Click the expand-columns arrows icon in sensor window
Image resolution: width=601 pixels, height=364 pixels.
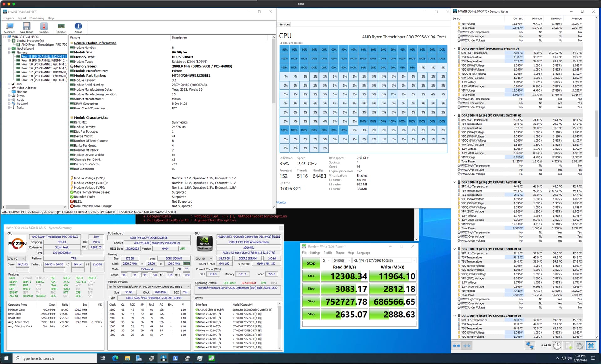pos(456,346)
